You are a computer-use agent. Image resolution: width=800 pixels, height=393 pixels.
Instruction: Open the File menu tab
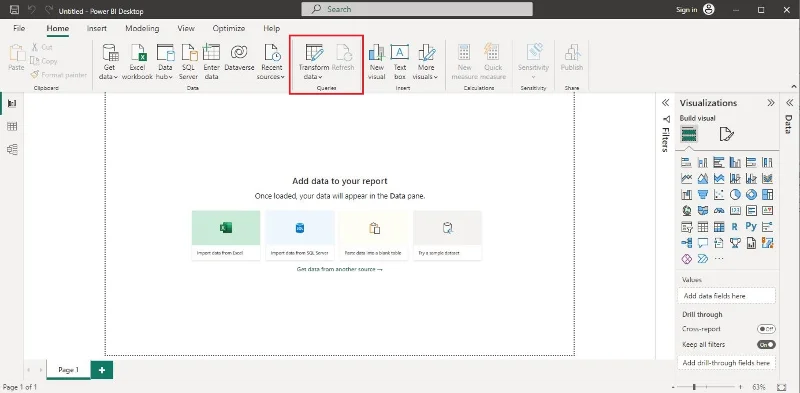pyautogui.click(x=19, y=29)
